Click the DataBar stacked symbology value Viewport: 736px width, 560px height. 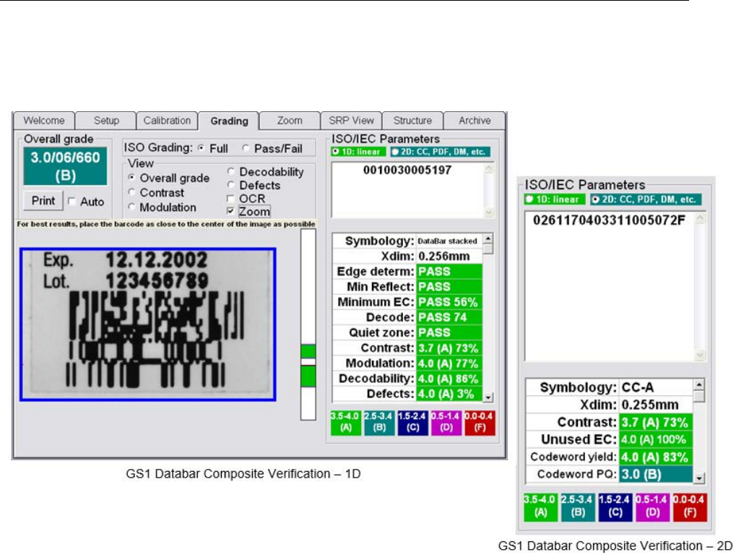449,241
